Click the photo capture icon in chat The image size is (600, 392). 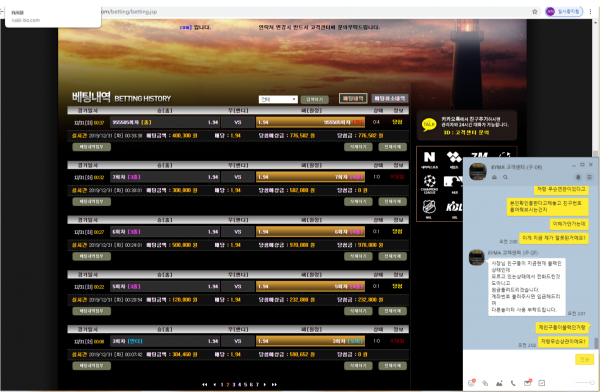coord(499,383)
